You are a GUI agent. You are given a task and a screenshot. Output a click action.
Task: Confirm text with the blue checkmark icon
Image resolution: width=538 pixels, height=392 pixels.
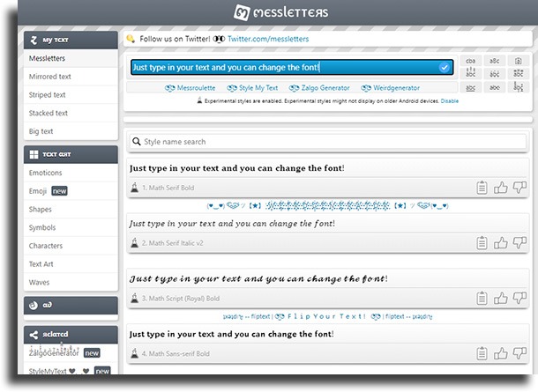point(444,67)
